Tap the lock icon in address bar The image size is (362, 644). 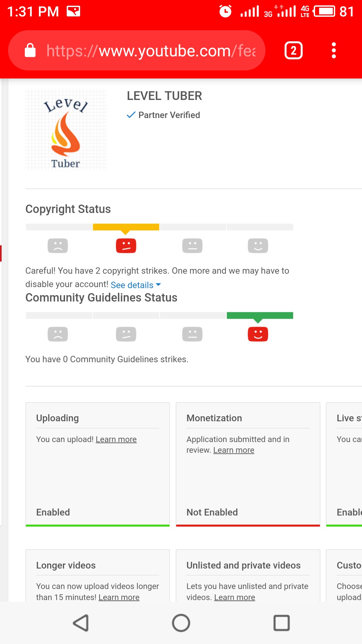30,51
